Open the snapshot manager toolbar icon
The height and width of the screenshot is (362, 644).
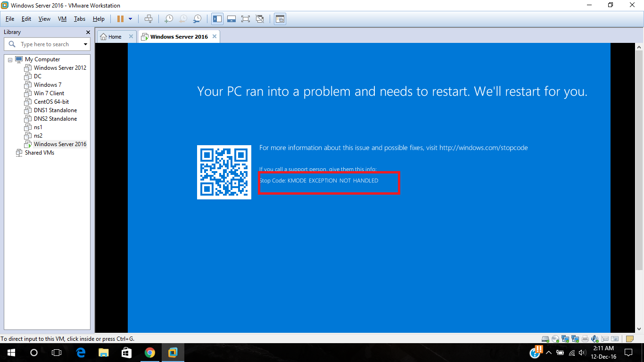[198, 19]
